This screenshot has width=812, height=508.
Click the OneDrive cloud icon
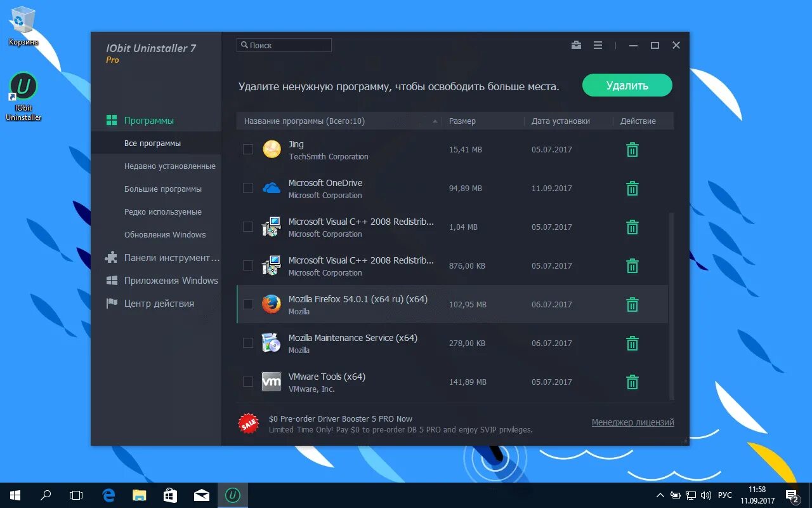coord(272,189)
